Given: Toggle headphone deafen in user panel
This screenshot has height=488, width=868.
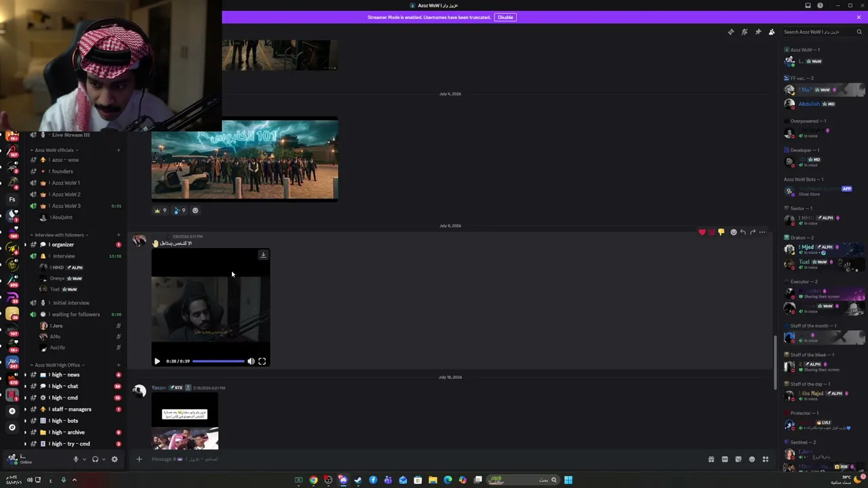Looking at the screenshot, I should click(x=95, y=460).
